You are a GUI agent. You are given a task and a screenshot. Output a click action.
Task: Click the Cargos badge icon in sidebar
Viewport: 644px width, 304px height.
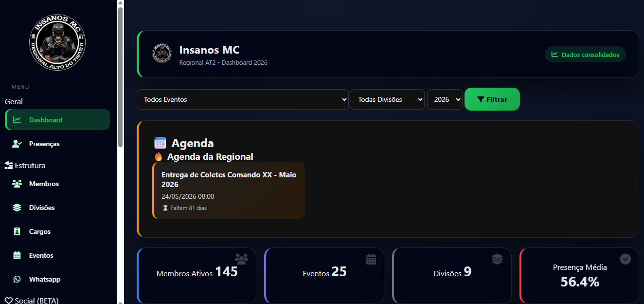point(17,231)
